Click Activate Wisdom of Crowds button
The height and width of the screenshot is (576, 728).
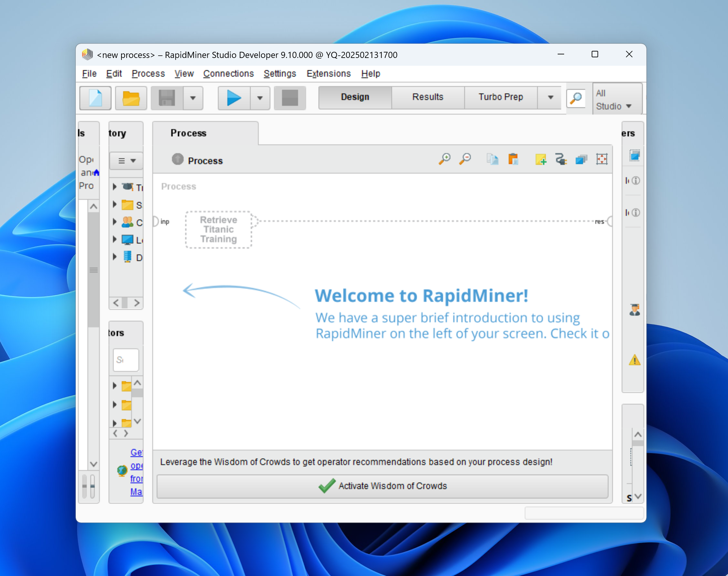382,486
